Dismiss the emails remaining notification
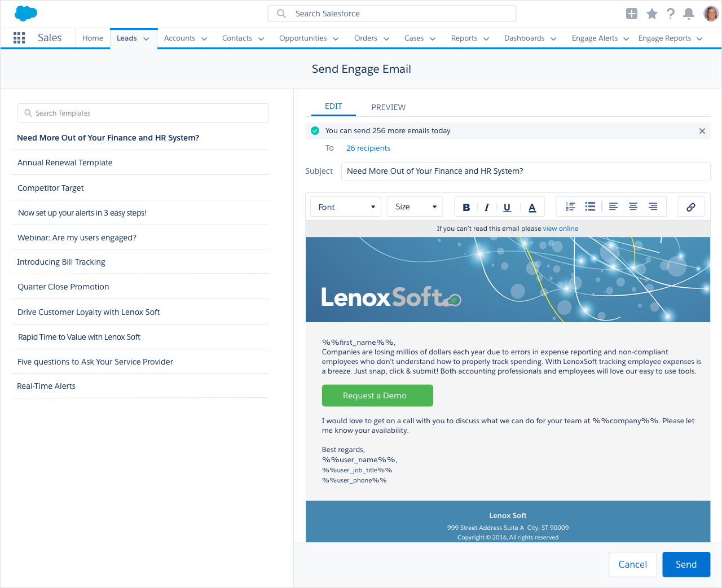 click(x=702, y=131)
